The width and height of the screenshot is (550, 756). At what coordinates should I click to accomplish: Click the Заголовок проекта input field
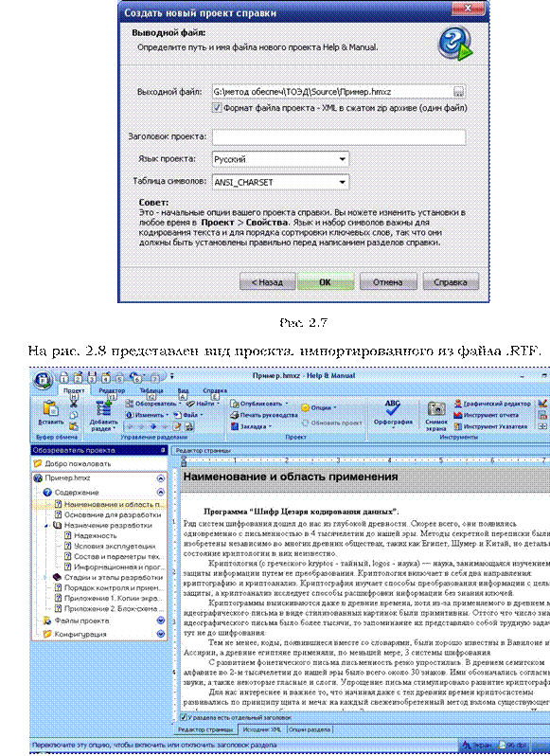(339, 137)
